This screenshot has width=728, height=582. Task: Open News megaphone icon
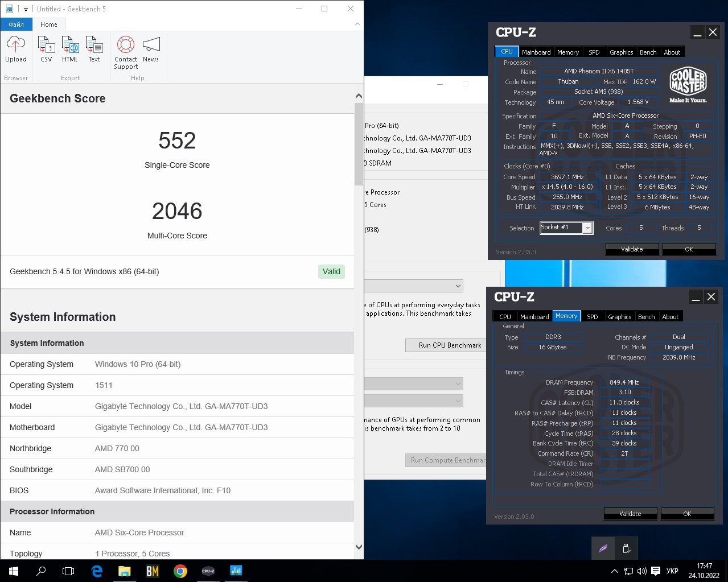pyautogui.click(x=151, y=49)
